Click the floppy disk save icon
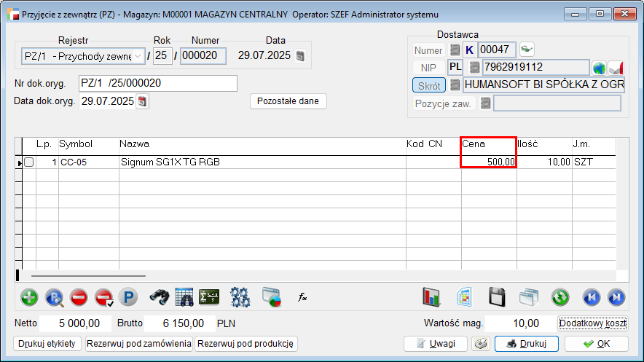This screenshot has height=362, width=644. pyautogui.click(x=497, y=297)
